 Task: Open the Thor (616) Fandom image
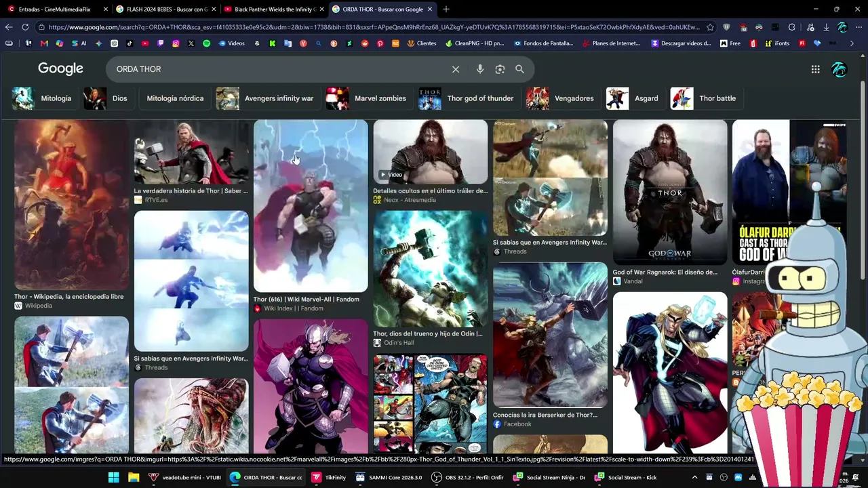[311, 206]
